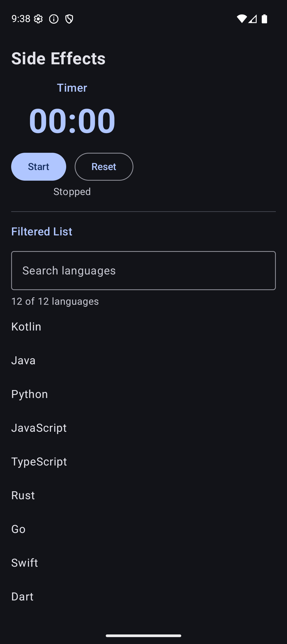Tap the shield icon in status bar

69,19
